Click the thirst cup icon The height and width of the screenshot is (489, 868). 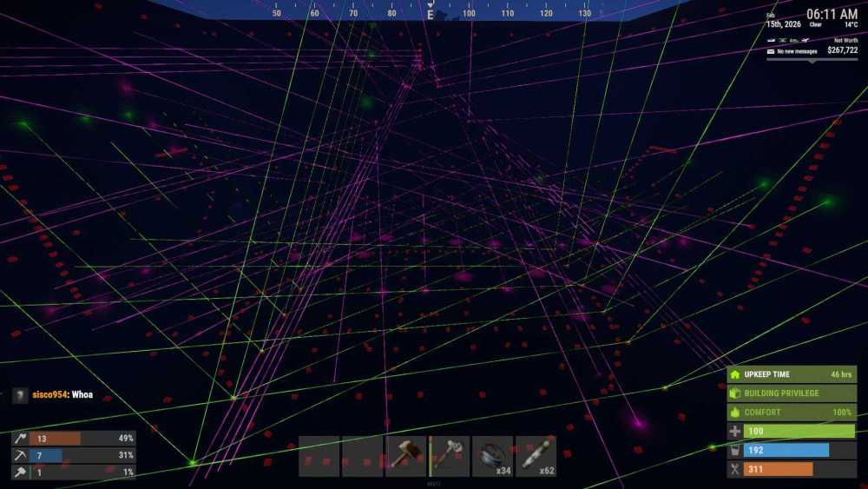click(x=734, y=451)
